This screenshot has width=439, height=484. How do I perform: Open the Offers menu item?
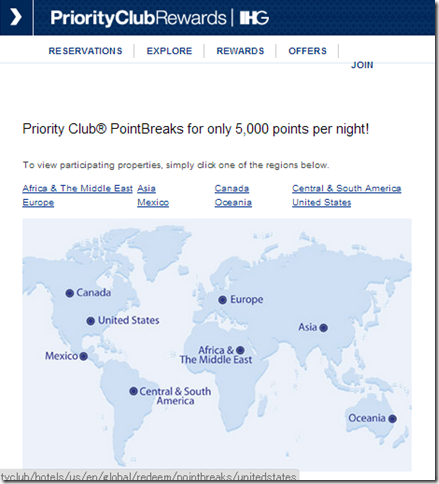[308, 51]
